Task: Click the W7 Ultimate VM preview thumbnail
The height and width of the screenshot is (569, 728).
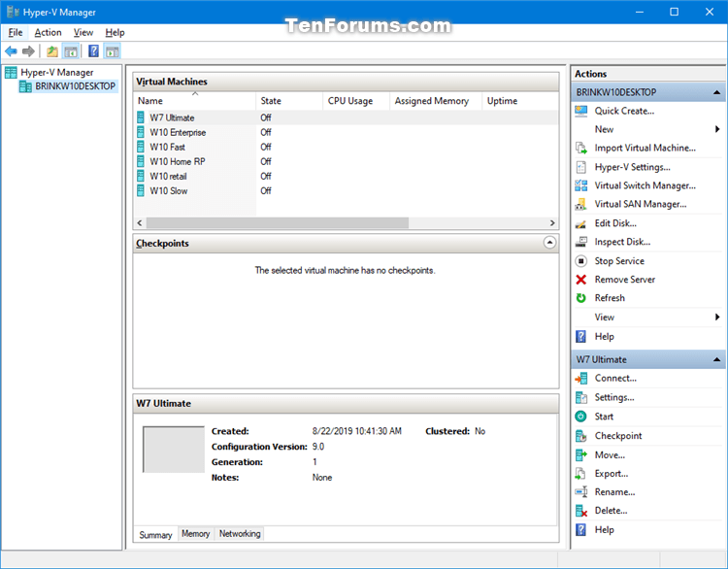Action: click(x=174, y=450)
